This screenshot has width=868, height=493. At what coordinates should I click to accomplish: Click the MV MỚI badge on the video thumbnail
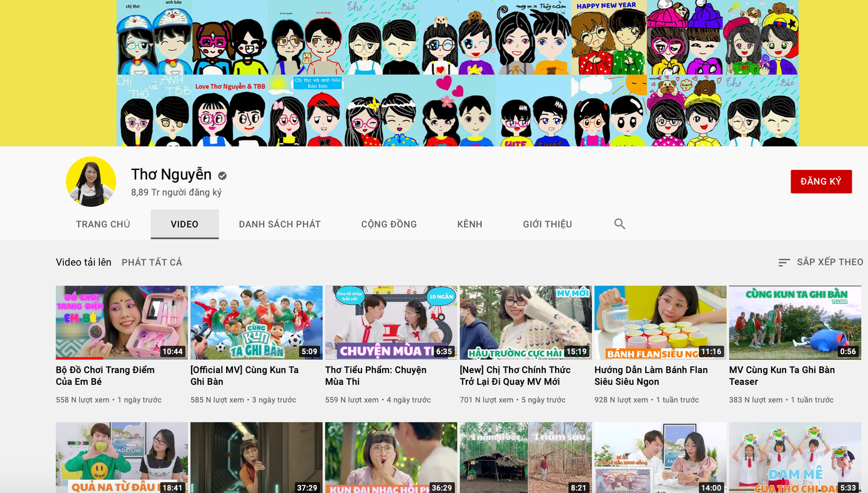[x=572, y=296]
